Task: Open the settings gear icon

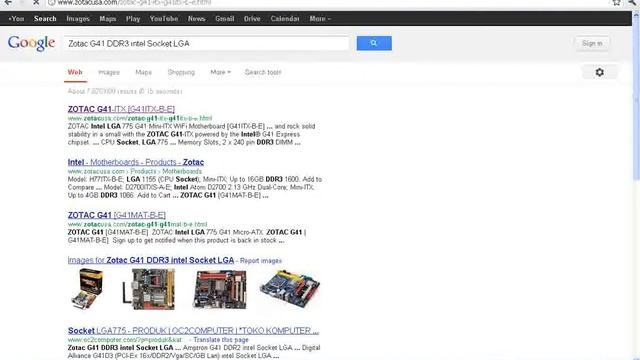Action: pyautogui.click(x=599, y=72)
